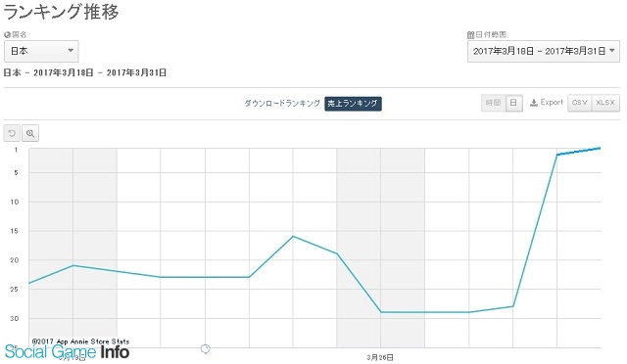627x364 pixels.
Task: Download data with XLSX button
Action: [x=605, y=103]
